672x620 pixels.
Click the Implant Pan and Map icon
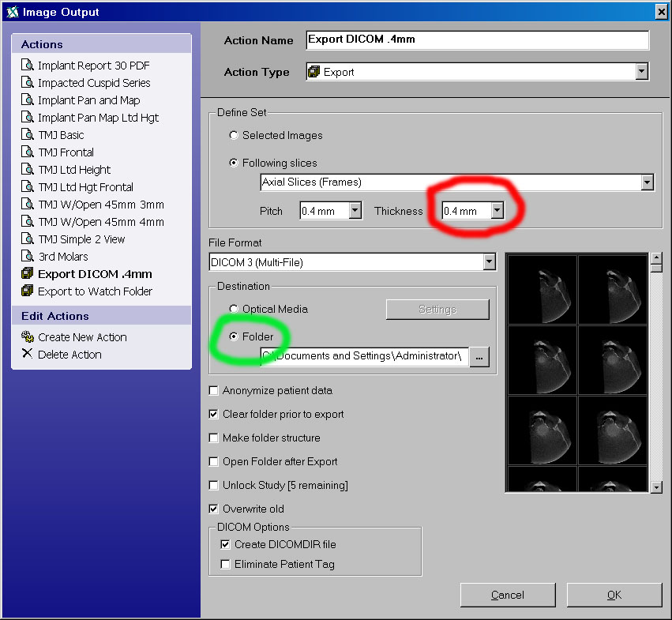pyautogui.click(x=28, y=100)
